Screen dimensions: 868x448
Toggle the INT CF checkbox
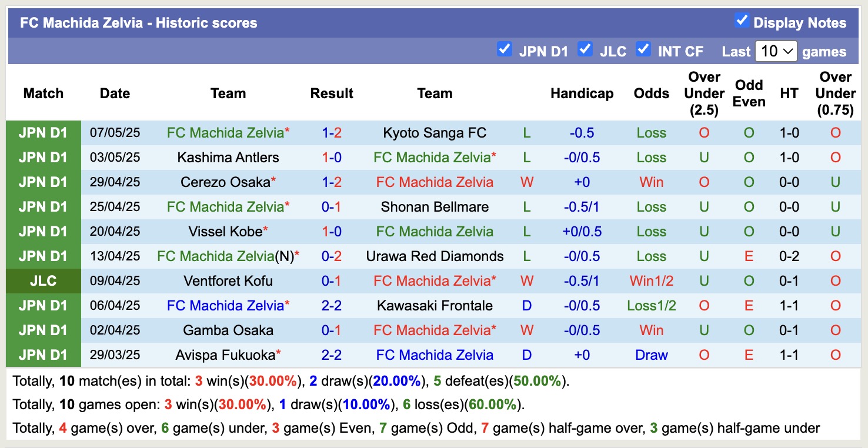643,49
